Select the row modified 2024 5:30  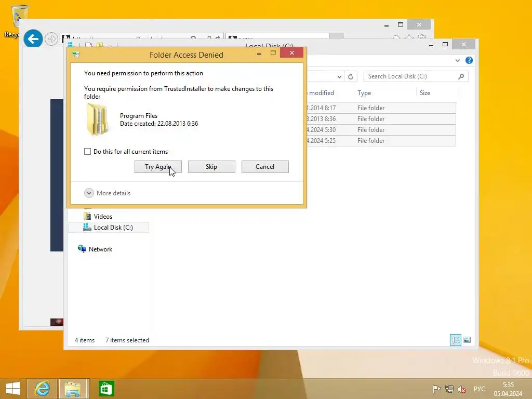click(381, 129)
